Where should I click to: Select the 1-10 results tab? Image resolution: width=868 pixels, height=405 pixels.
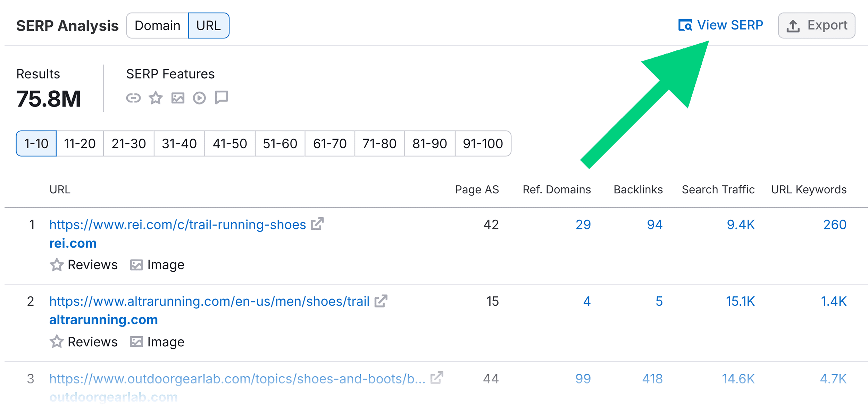(36, 143)
